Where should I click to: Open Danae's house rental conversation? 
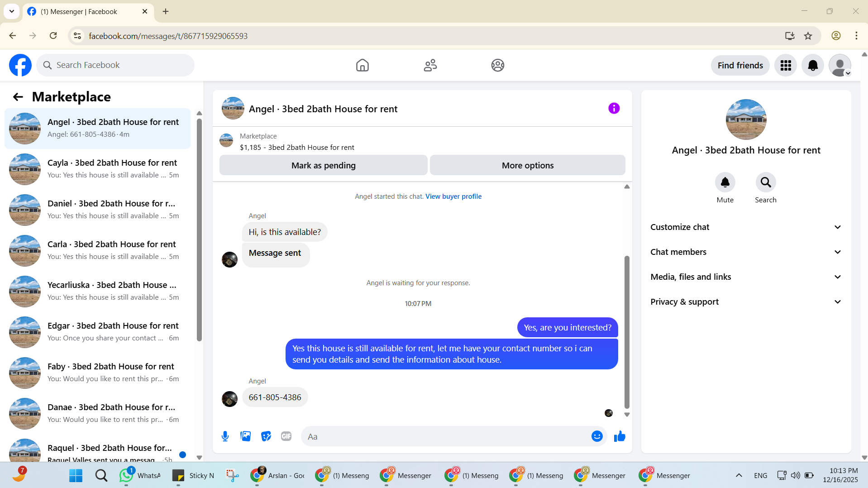point(97,413)
